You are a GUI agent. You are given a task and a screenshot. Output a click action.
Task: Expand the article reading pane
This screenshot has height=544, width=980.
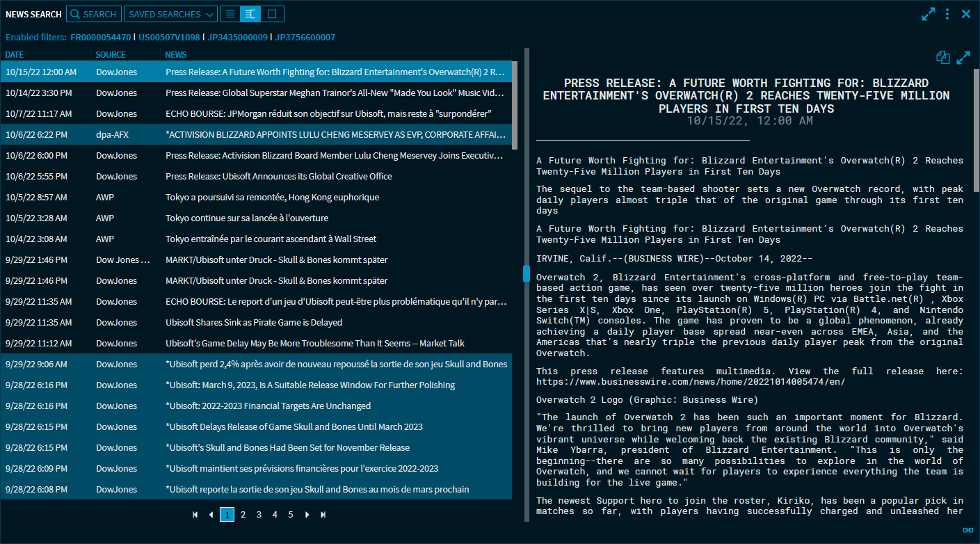(x=963, y=58)
